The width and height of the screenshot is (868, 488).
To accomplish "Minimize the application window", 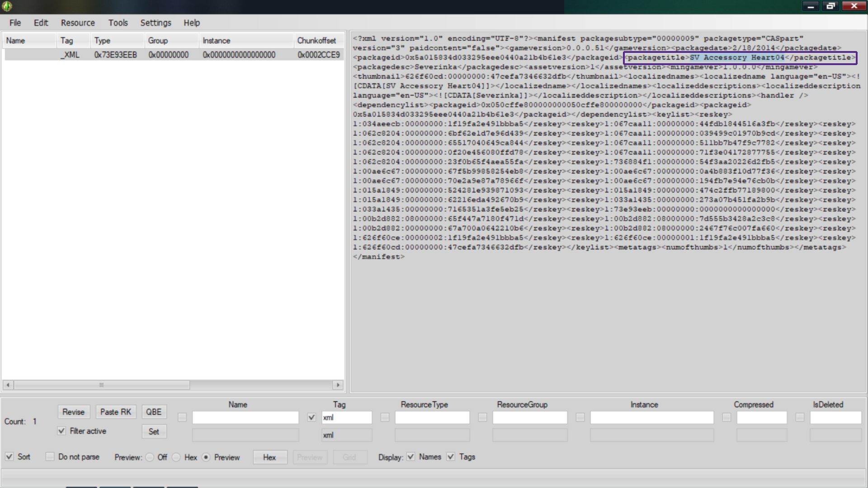I will (x=811, y=6).
